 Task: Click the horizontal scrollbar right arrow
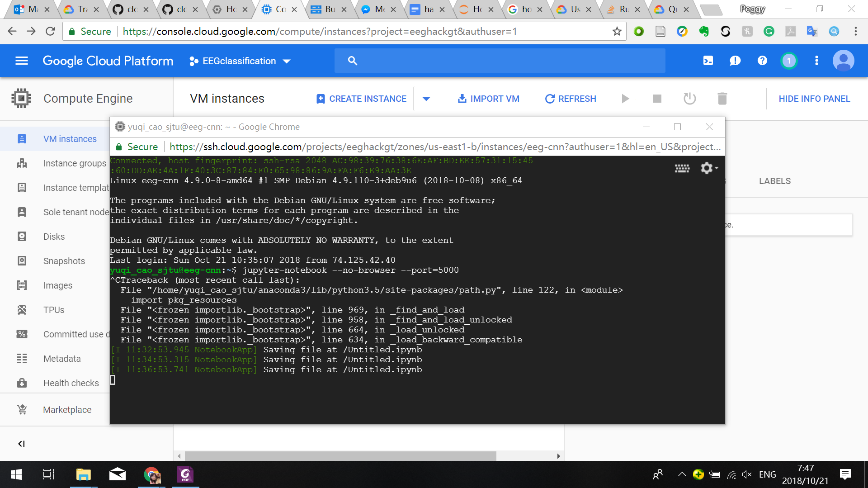point(558,456)
